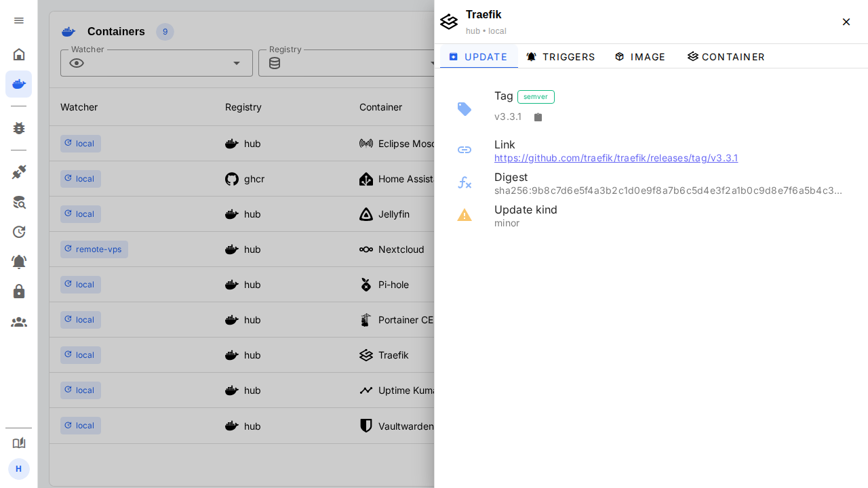The image size is (868, 488).
Task: Click the database icon in Registry filter
Action: point(275,63)
